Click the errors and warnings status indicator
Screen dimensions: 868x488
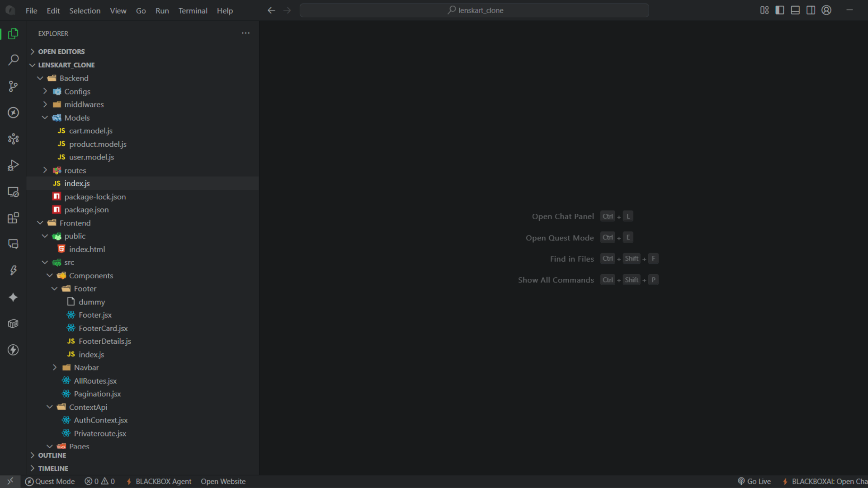click(x=100, y=481)
